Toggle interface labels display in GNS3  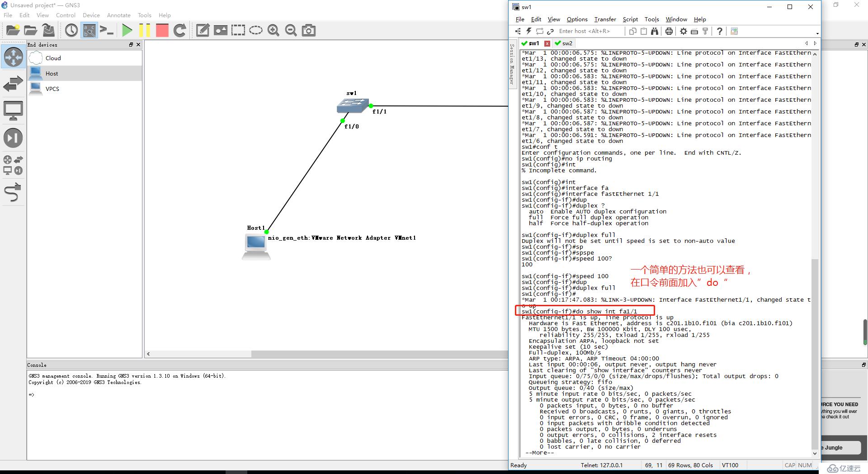89,30
